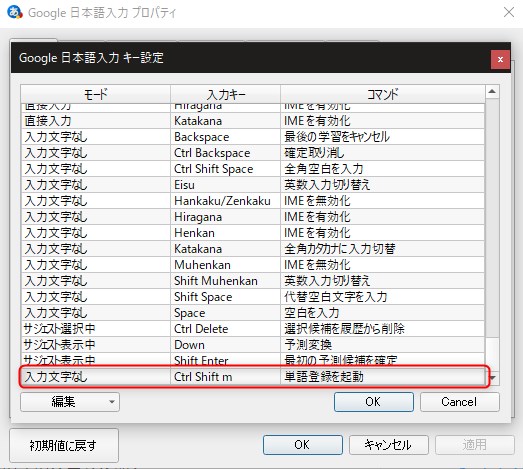Select 最後の学習をキャンセル command cell
523x469 pixels.
tap(383, 137)
